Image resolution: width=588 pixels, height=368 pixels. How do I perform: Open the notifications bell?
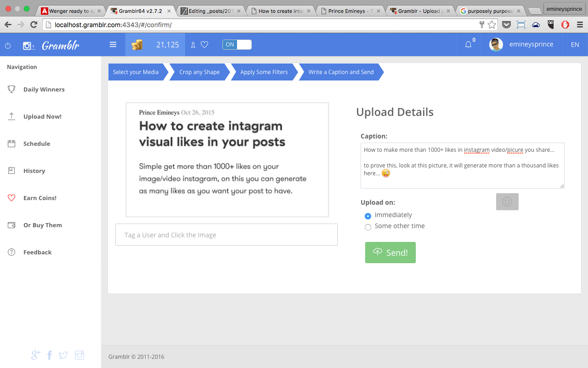click(469, 45)
